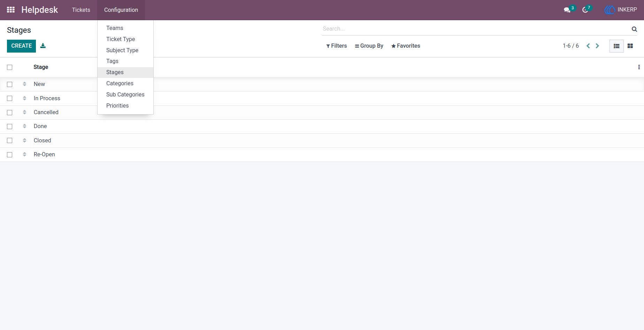Click the drag handle for Done
The height and width of the screenshot is (330, 644).
click(24, 126)
